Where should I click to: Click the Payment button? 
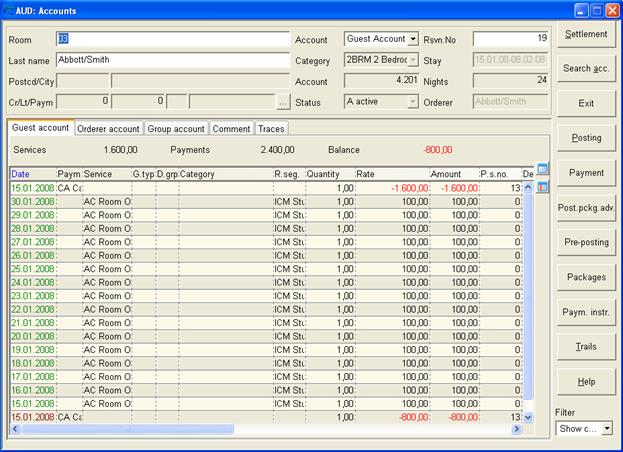tap(586, 173)
